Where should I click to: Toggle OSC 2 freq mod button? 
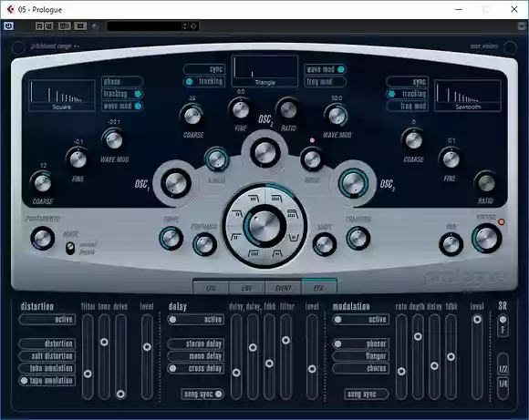click(x=325, y=82)
